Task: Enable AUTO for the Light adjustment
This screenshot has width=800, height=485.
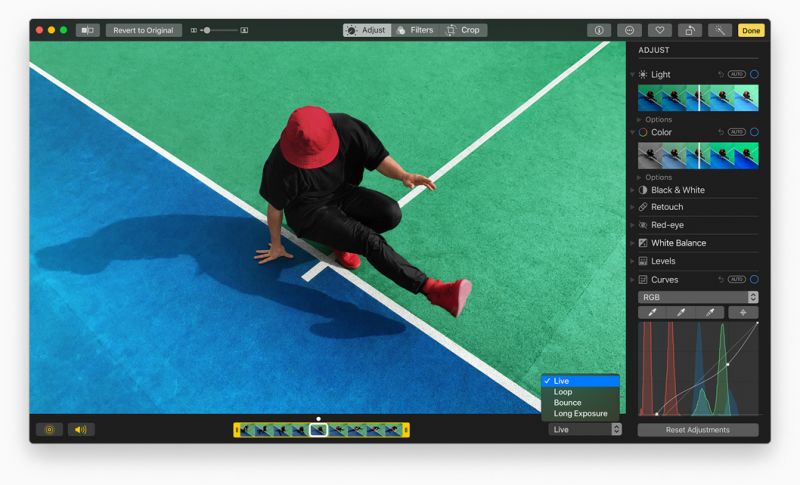Action: [737, 74]
